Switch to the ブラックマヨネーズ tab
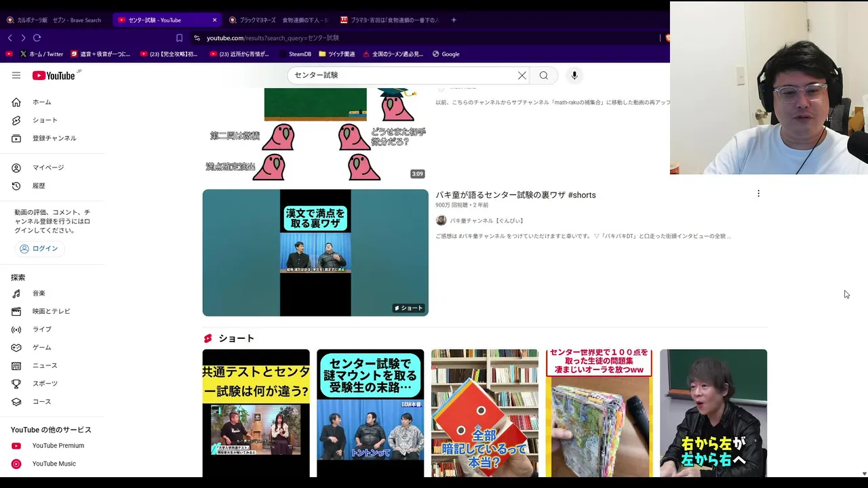This screenshot has height=488, width=868. click(x=279, y=20)
